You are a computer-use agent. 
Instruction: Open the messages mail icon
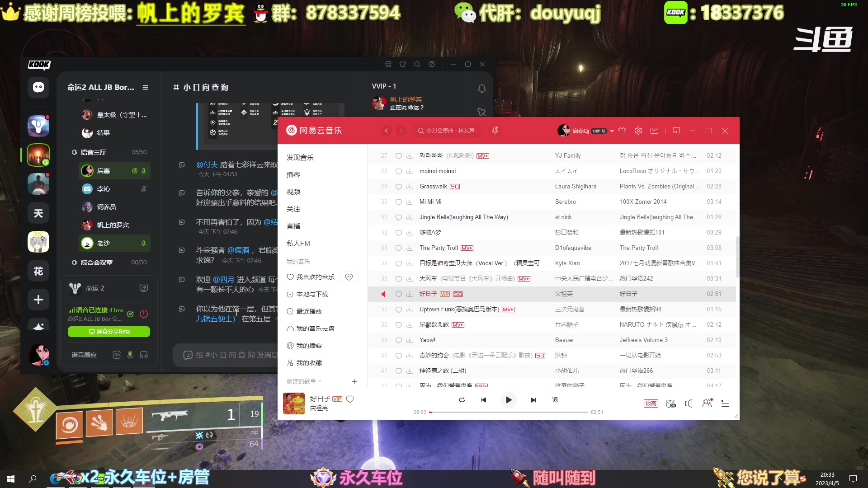point(654,131)
